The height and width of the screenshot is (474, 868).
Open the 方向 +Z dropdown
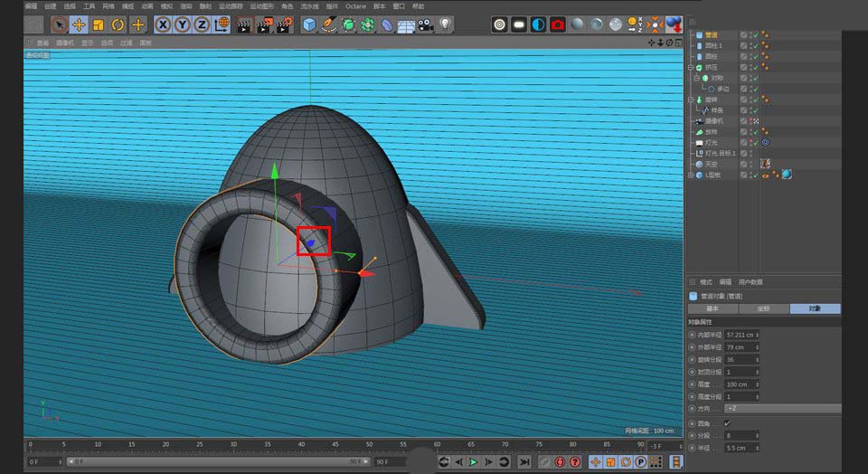coord(783,409)
